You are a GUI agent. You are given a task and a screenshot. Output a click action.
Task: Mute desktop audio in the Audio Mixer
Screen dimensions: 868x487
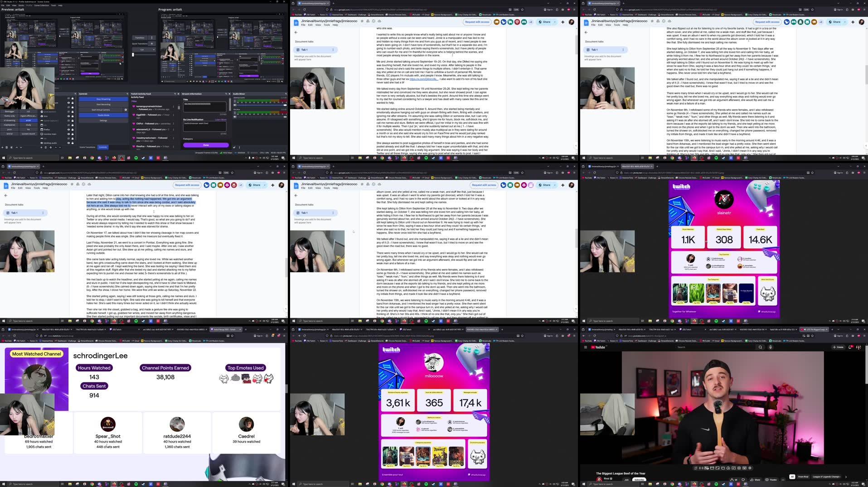click(x=235, y=105)
